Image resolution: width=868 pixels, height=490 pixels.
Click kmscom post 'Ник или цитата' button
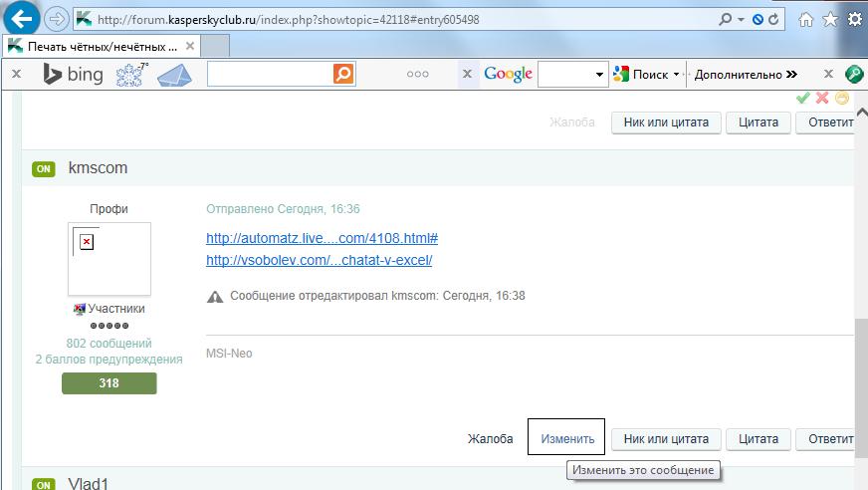pyautogui.click(x=666, y=439)
